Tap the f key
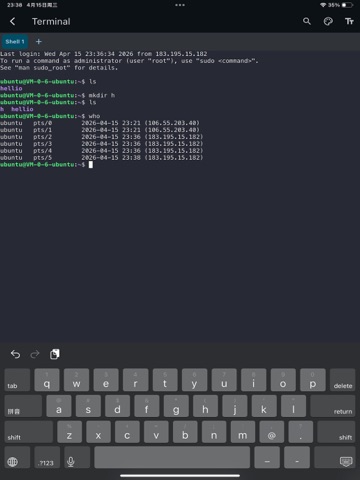The image size is (360, 480). [147, 406]
